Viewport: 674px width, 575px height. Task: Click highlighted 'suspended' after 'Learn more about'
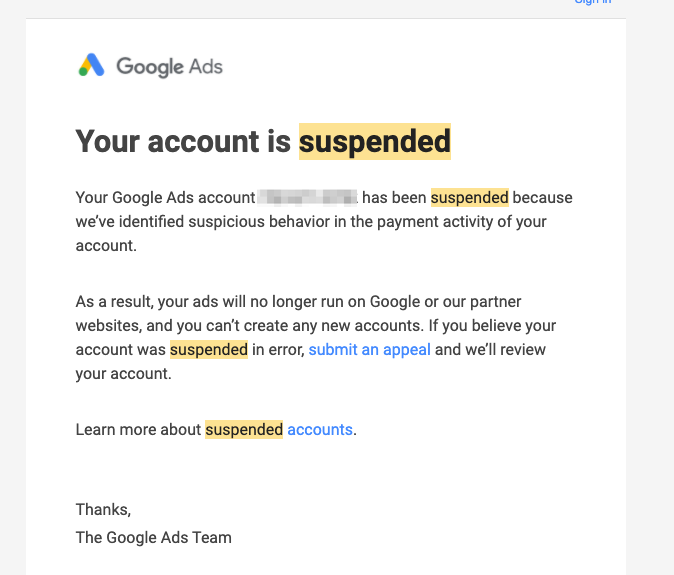coord(244,429)
